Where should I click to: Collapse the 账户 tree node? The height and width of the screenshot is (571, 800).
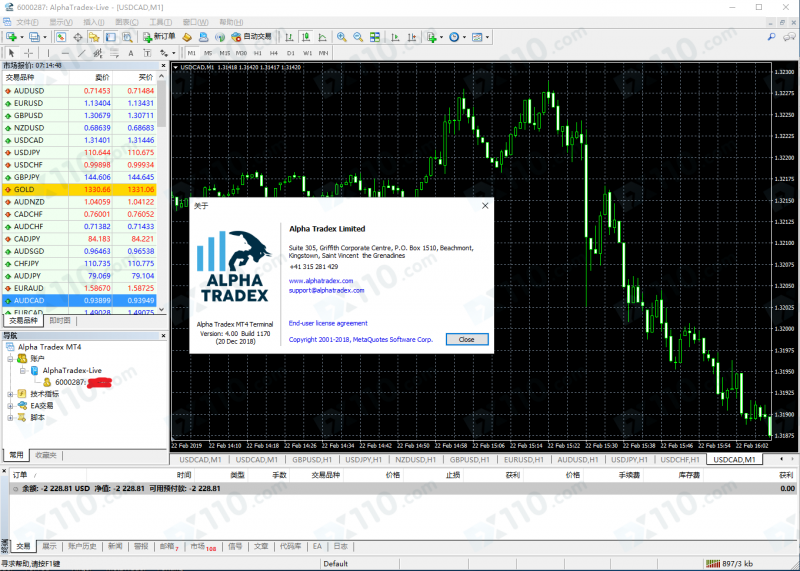pyautogui.click(x=10, y=358)
